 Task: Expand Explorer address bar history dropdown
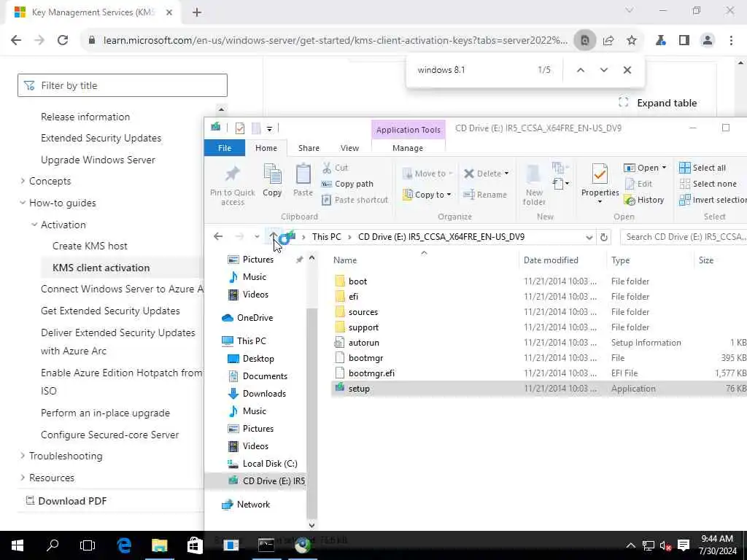(589, 237)
